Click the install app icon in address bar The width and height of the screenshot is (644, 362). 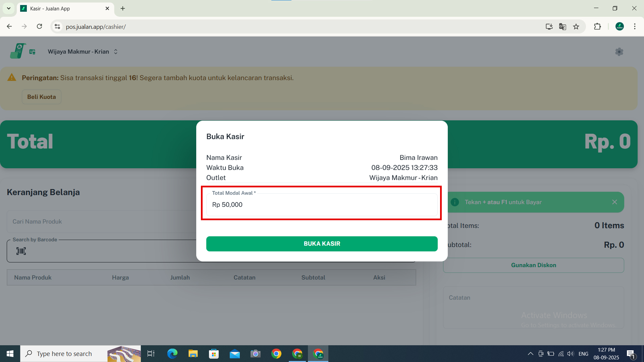coord(549,26)
